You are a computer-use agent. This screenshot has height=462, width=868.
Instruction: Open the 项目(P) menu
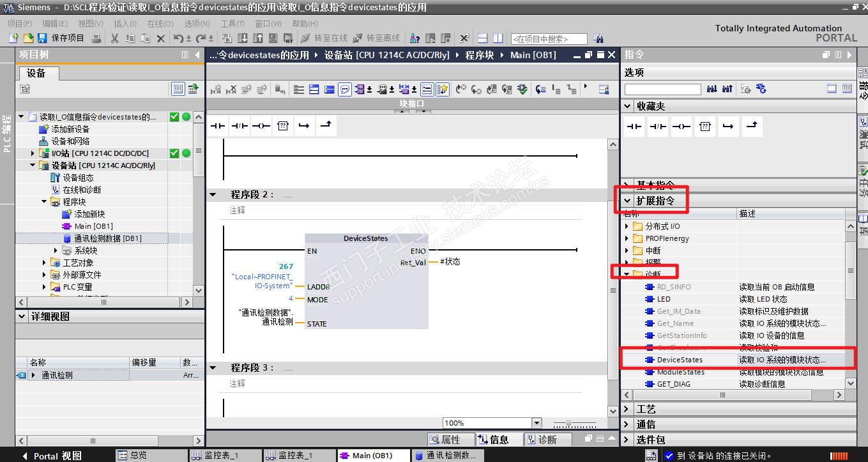(x=19, y=24)
